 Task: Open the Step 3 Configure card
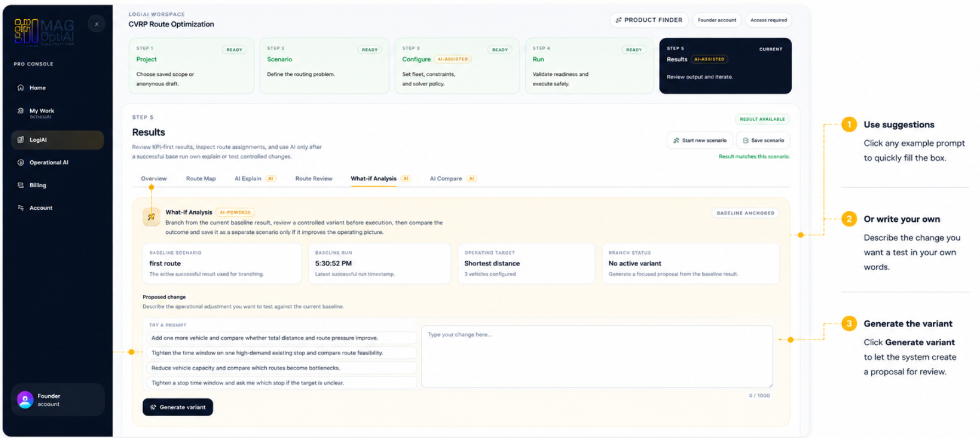tap(457, 66)
